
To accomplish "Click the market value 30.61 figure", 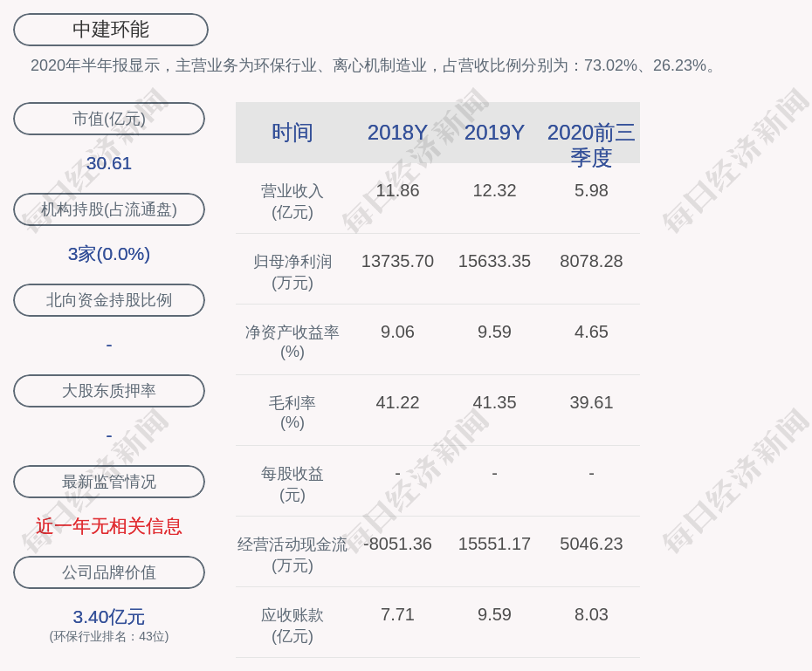I will (x=108, y=163).
